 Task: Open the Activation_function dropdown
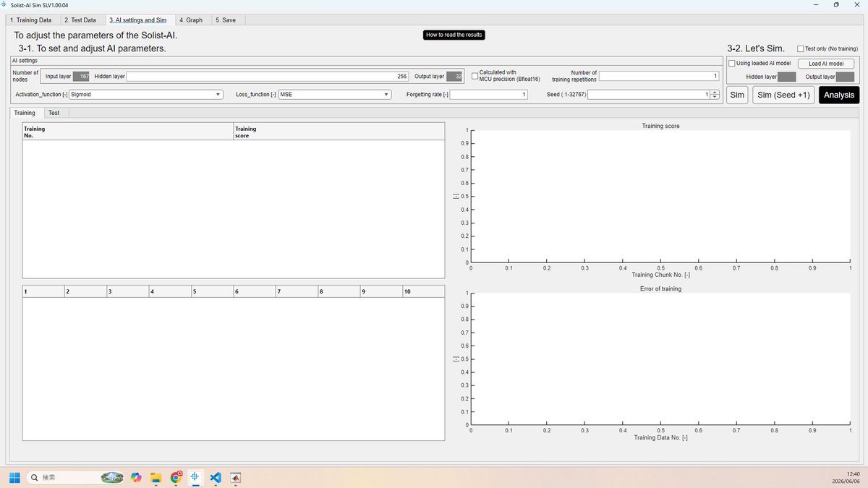[146, 94]
